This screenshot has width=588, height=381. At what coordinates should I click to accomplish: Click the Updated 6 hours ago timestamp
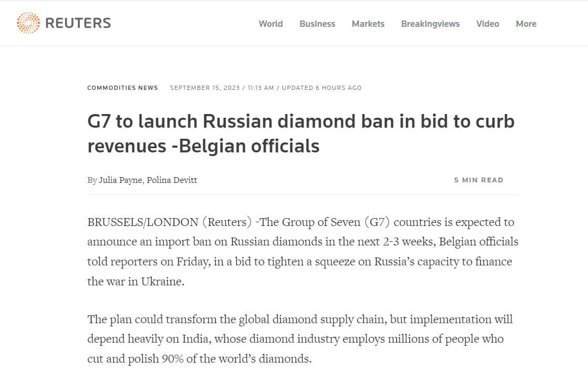pyautogui.click(x=322, y=88)
